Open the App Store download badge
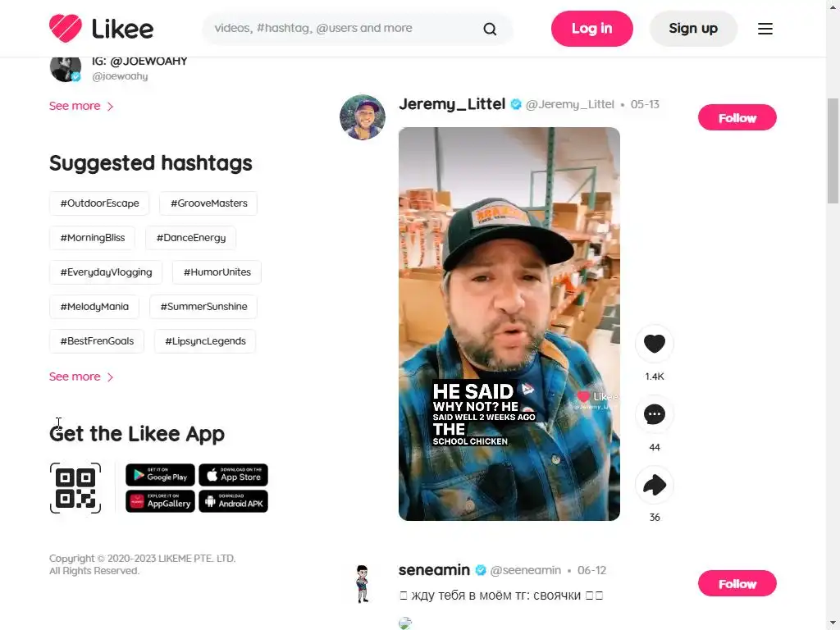 (233, 475)
